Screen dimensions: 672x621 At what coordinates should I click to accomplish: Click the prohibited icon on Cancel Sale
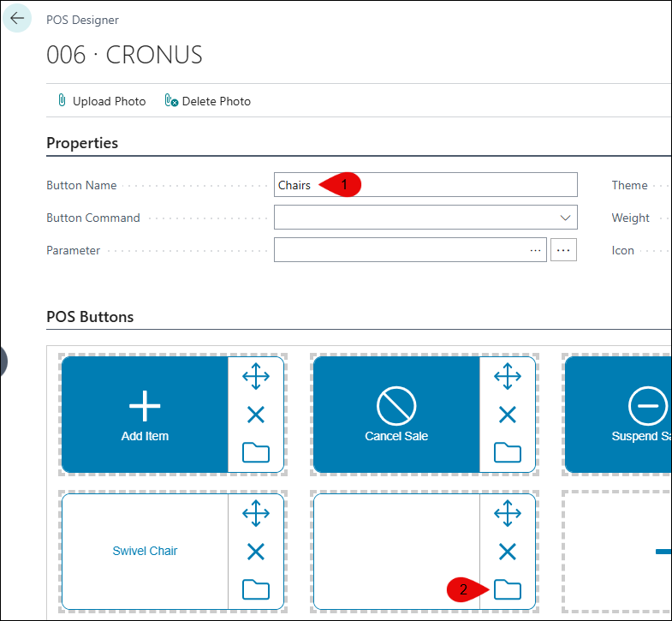(396, 406)
